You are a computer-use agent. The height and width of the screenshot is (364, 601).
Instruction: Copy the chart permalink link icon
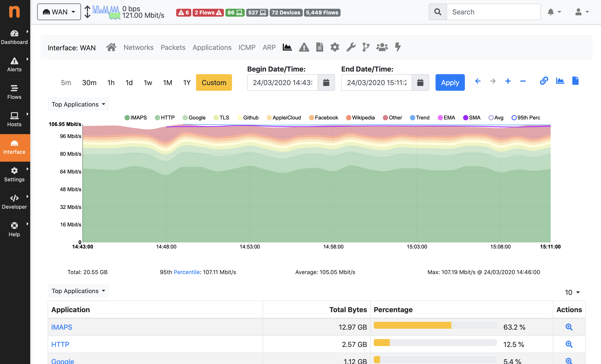[x=544, y=81]
